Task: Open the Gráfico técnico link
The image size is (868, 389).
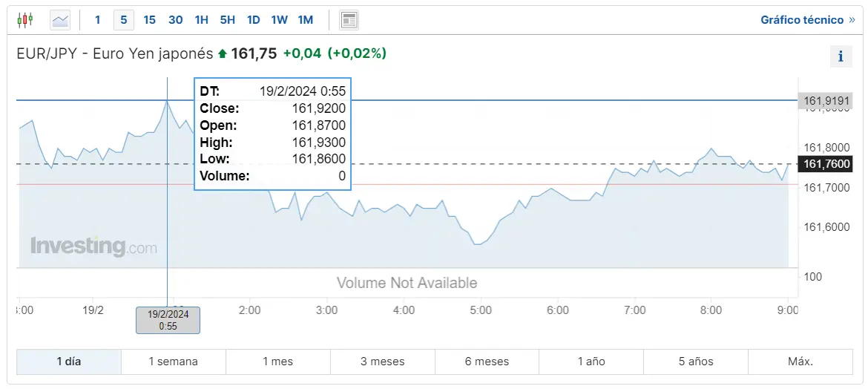Action: [x=808, y=21]
